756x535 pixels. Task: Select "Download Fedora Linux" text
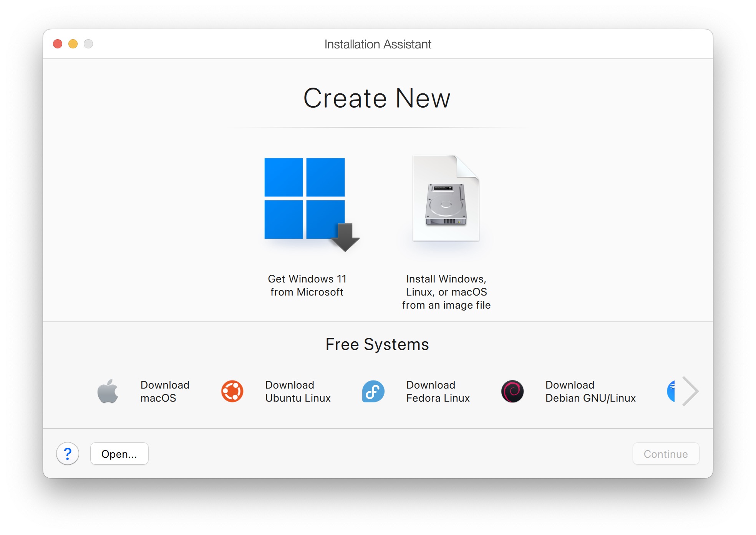[438, 391]
